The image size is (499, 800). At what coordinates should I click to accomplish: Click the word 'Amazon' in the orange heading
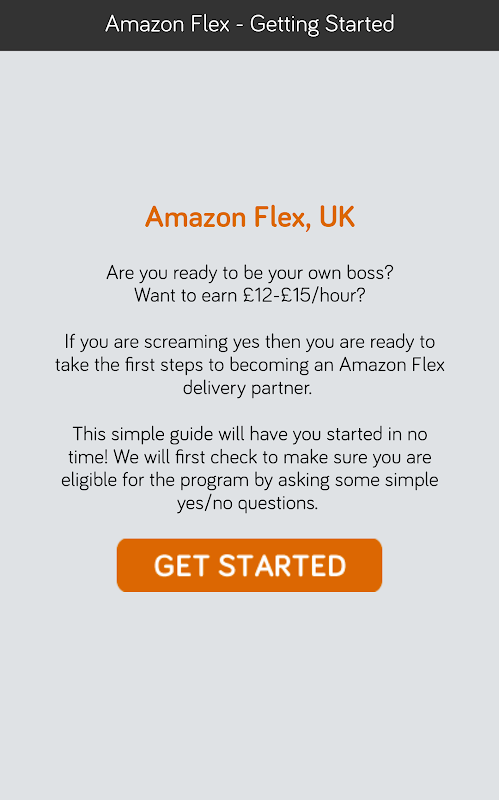coord(196,217)
